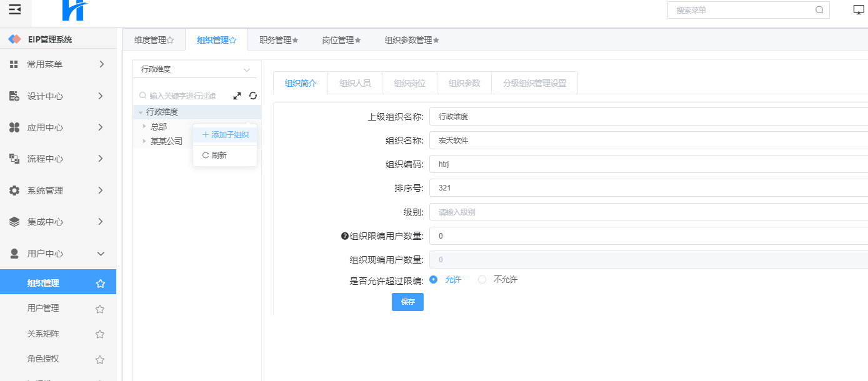This screenshot has width=868, height=381.
Task: Click the 保存 button
Action: [x=407, y=302]
